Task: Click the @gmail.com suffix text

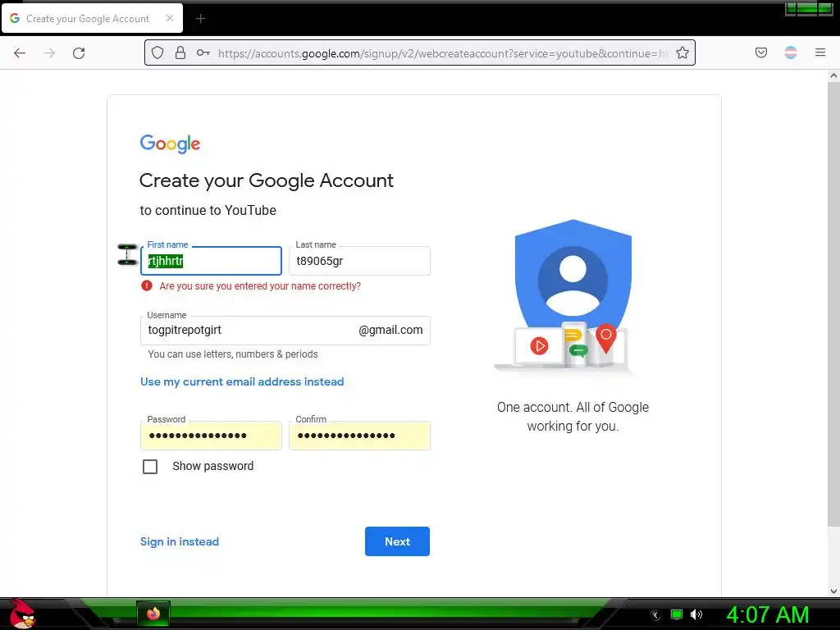Action: 390,330
